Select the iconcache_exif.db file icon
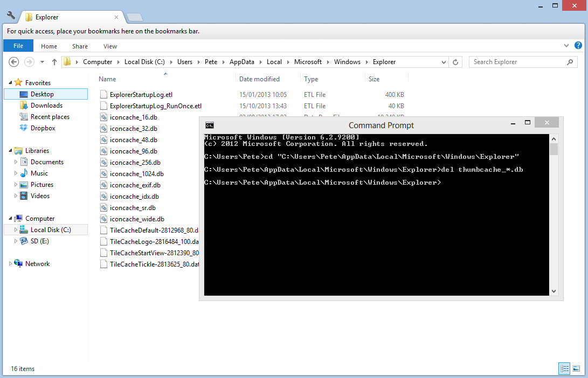 [104, 185]
